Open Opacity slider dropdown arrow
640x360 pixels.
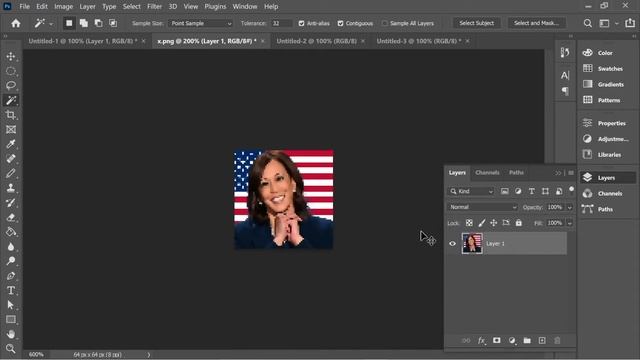[x=569, y=207]
